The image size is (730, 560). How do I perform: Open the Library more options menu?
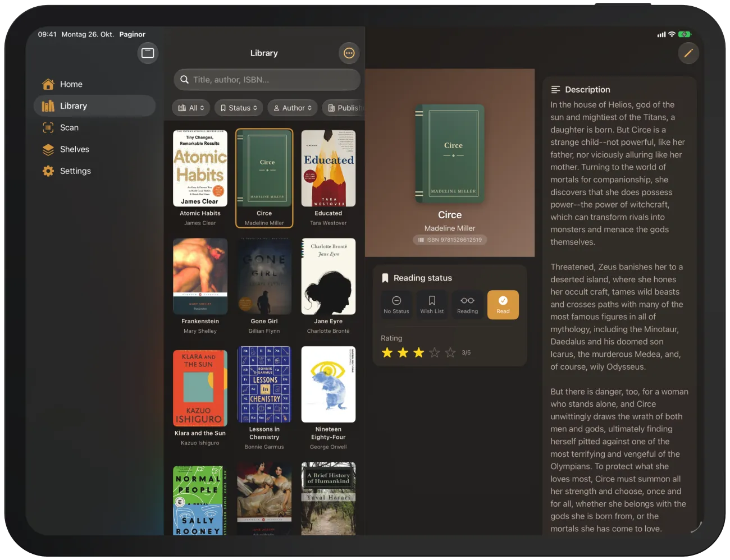click(349, 53)
